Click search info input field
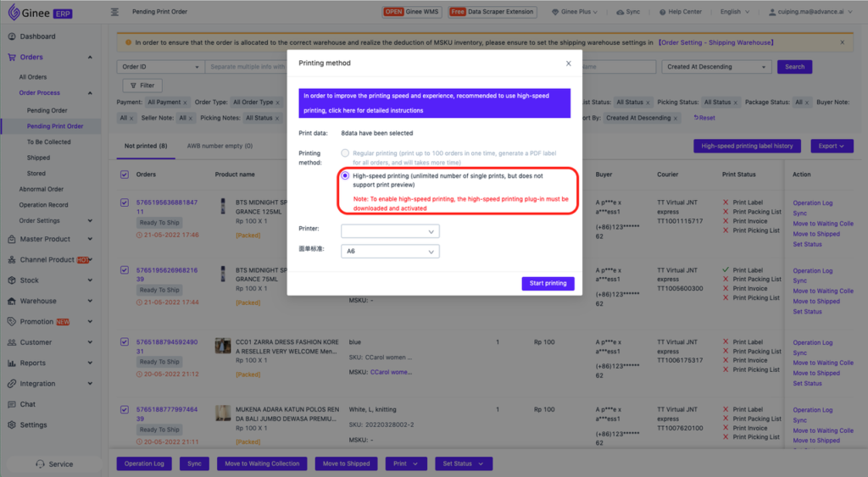The height and width of the screenshot is (477, 868). point(247,67)
